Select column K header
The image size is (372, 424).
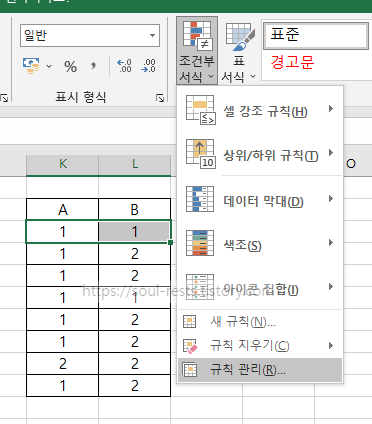tap(62, 164)
